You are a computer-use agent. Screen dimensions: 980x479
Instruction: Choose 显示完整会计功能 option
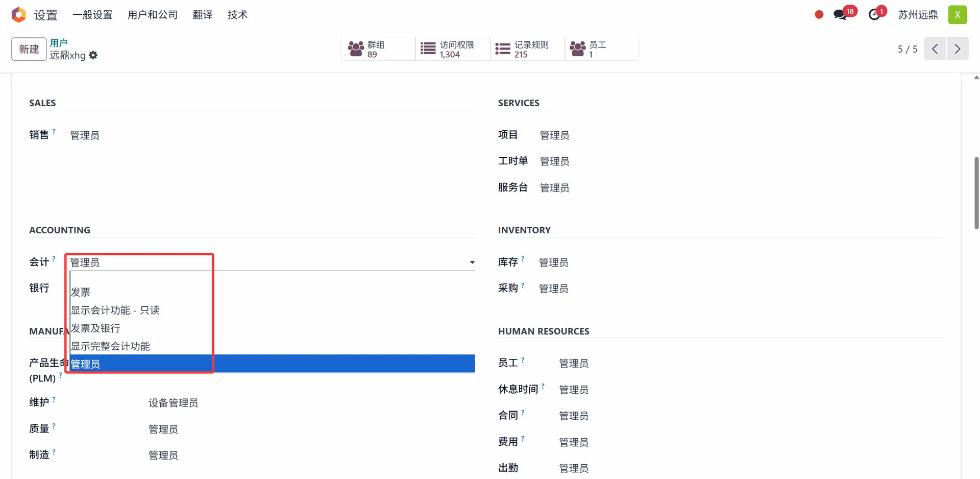click(110, 346)
